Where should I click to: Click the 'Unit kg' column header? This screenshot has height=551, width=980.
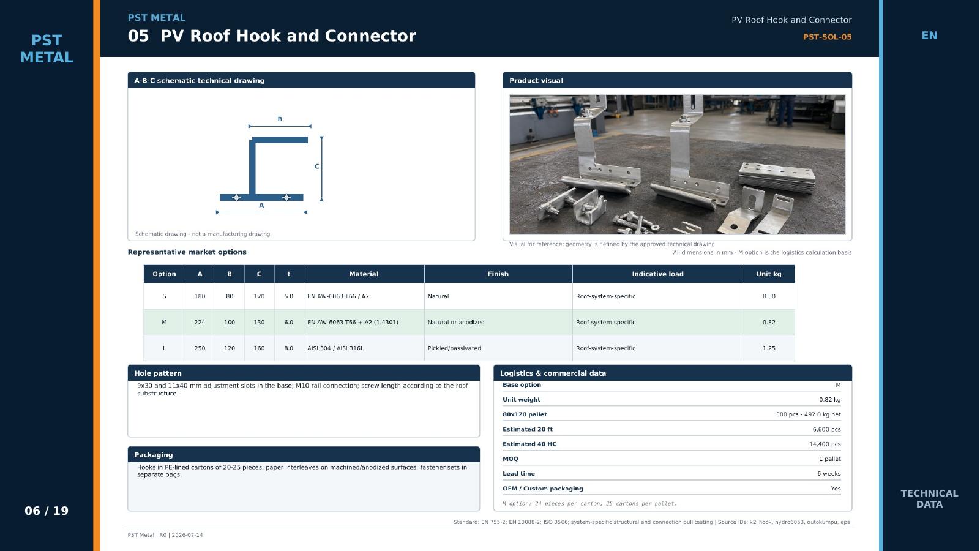[x=769, y=274]
